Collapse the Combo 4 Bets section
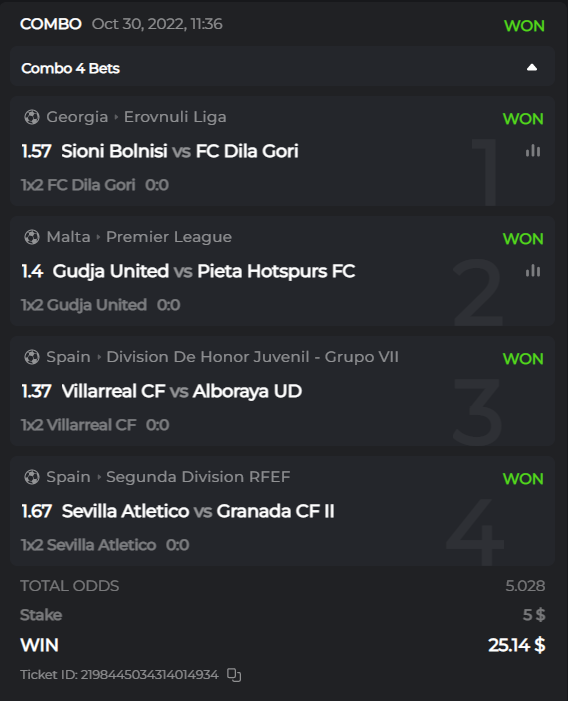The image size is (568, 701). pos(531,68)
